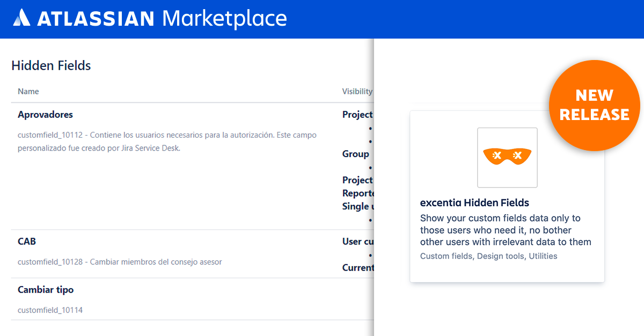Click the customfield_10114 identifier text
Image resolution: width=644 pixels, height=336 pixels.
pyautogui.click(x=50, y=310)
